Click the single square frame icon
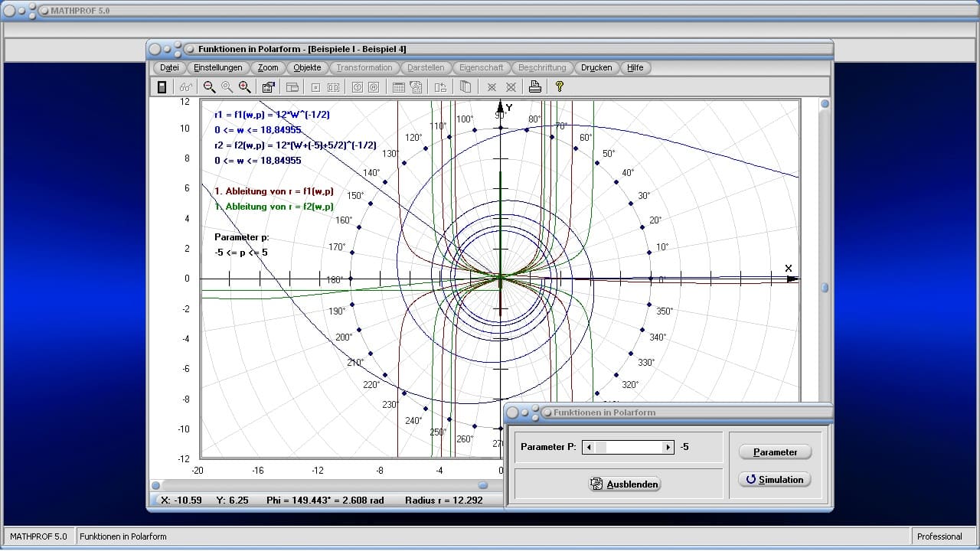 tap(315, 87)
